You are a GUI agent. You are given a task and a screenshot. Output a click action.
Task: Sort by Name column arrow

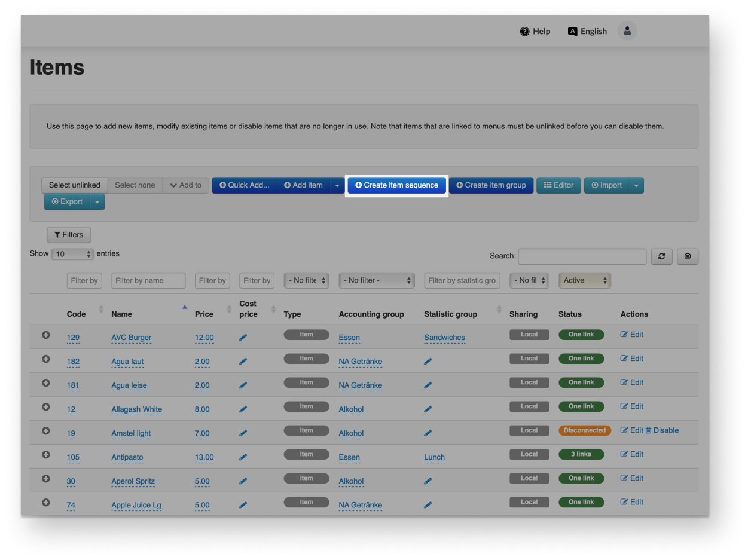click(184, 308)
